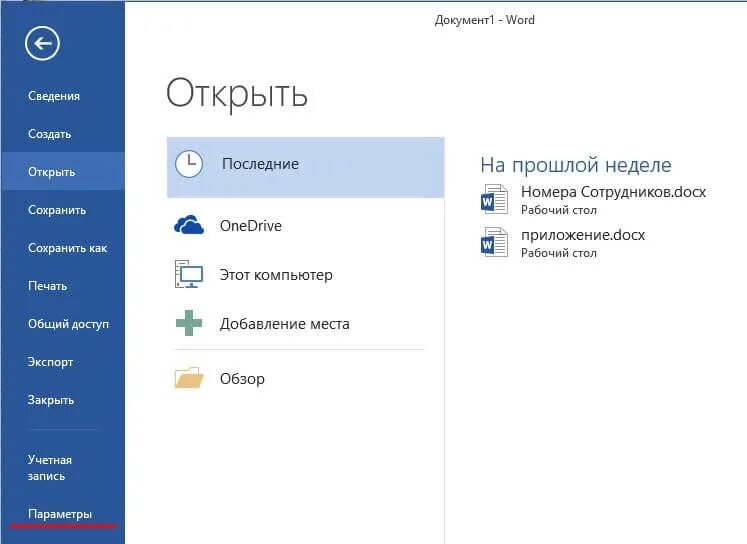Click the back arrow circle icon
The height and width of the screenshot is (544, 747).
[x=42, y=44]
